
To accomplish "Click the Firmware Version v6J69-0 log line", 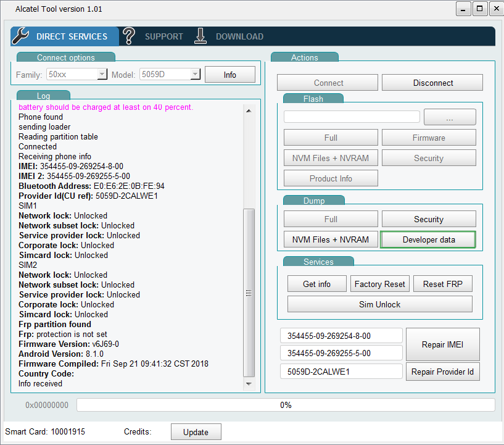I will tap(69, 344).
